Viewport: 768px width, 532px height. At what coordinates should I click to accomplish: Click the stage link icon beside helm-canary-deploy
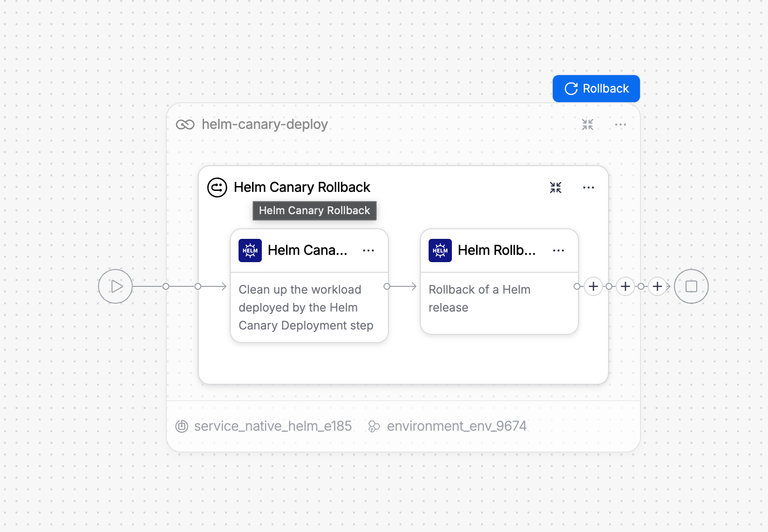coord(185,125)
